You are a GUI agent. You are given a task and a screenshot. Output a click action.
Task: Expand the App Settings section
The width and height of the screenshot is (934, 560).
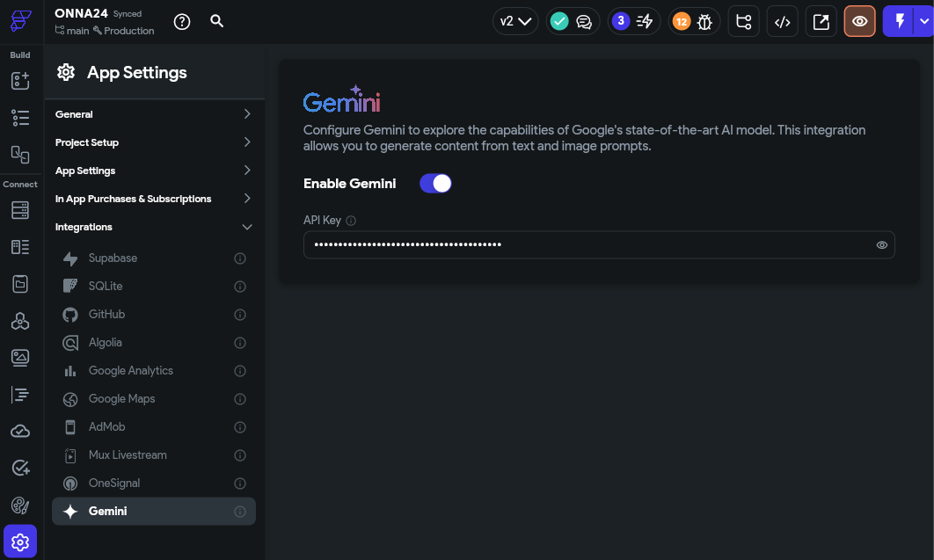(x=154, y=171)
